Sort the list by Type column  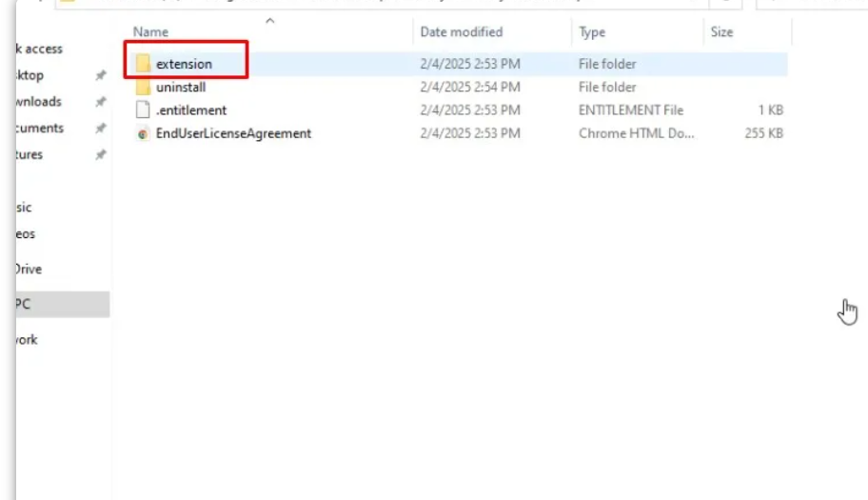click(592, 32)
